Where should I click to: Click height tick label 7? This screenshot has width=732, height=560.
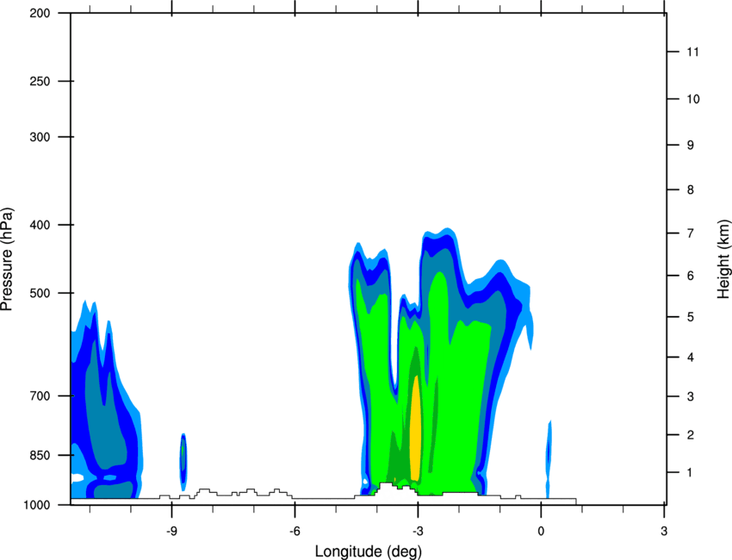(x=690, y=233)
